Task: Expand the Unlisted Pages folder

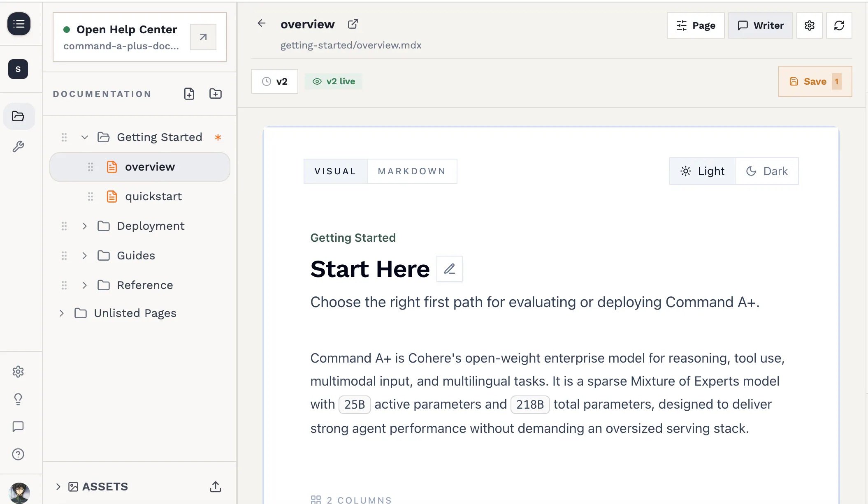Action: click(62, 313)
